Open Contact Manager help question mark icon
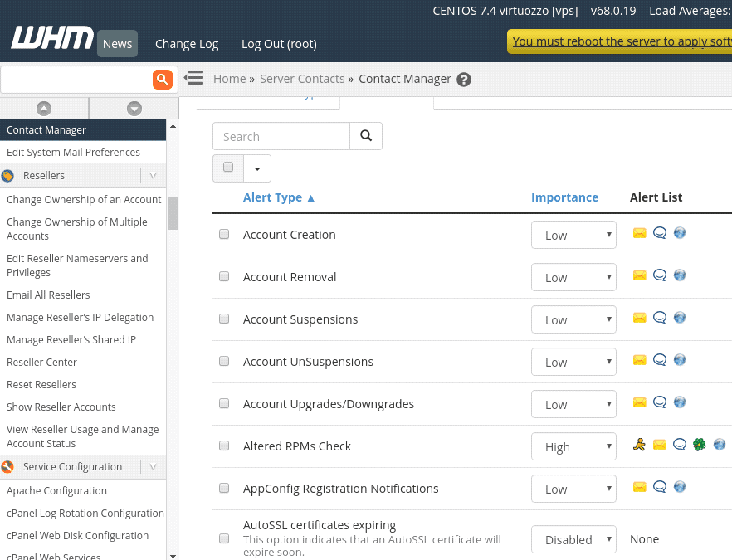This screenshot has width=732, height=560. point(464,80)
